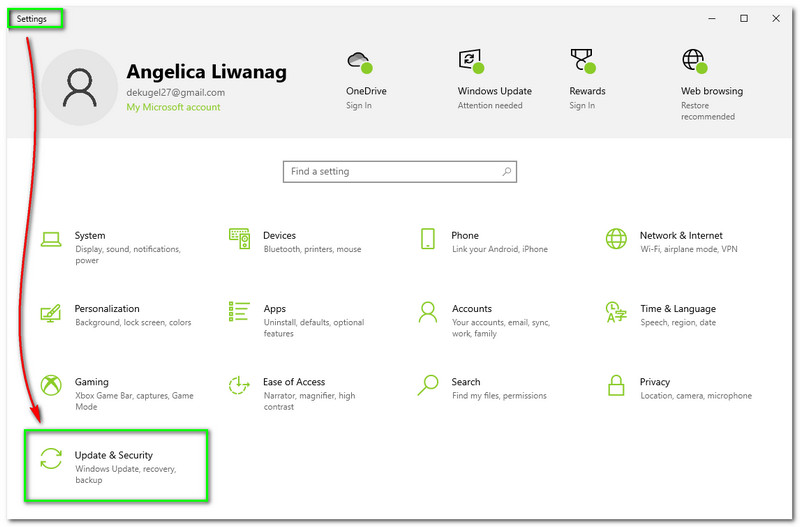Click 'Wi-Fi, airplane mode, VPN' description
This screenshot has width=800, height=527.
(x=689, y=249)
